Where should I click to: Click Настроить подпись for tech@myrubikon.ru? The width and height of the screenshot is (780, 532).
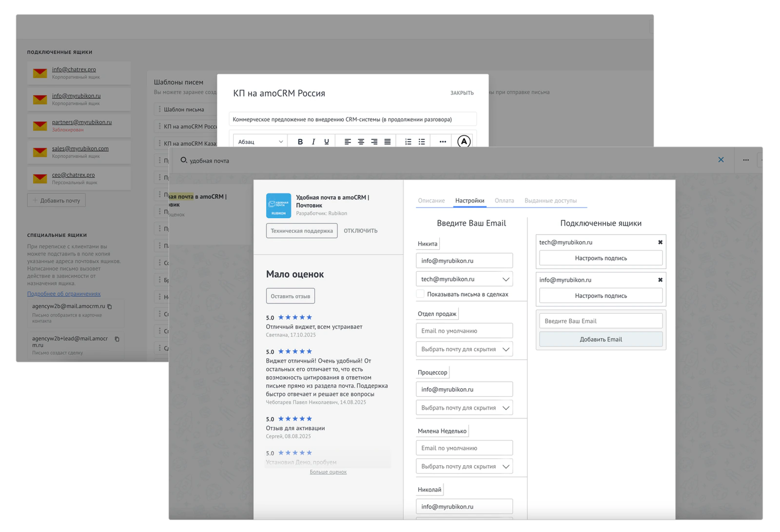click(601, 258)
